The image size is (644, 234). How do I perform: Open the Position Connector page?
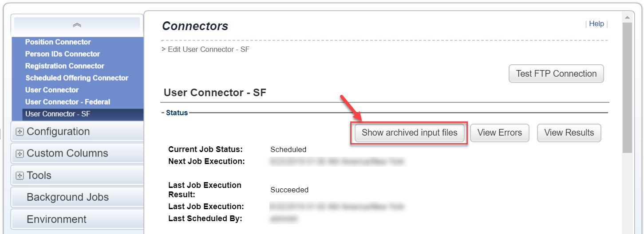point(58,42)
